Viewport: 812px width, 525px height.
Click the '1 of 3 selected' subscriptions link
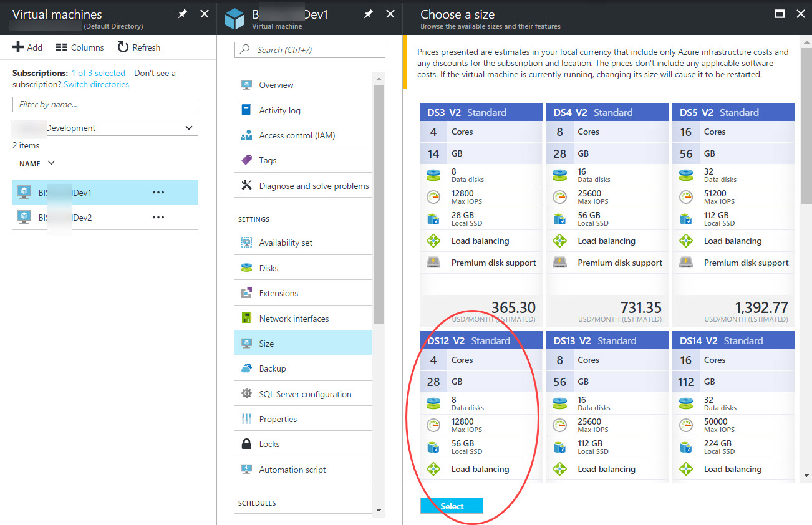tap(98, 73)
